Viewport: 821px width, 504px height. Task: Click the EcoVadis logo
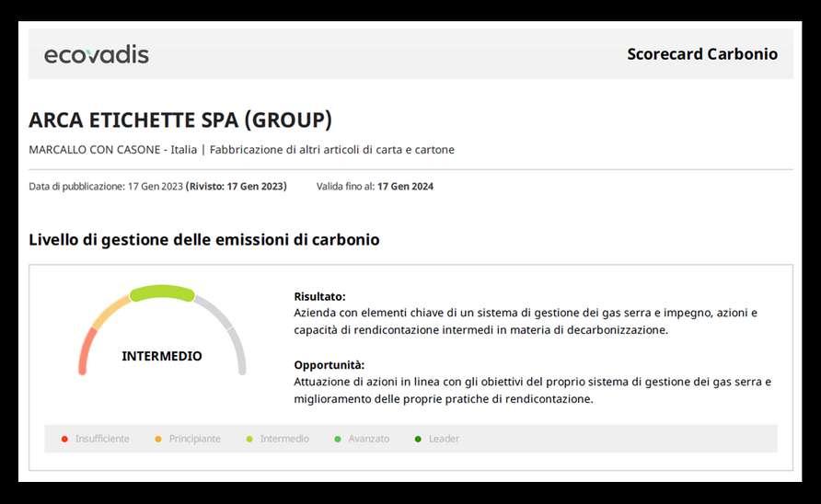[97, 54]
